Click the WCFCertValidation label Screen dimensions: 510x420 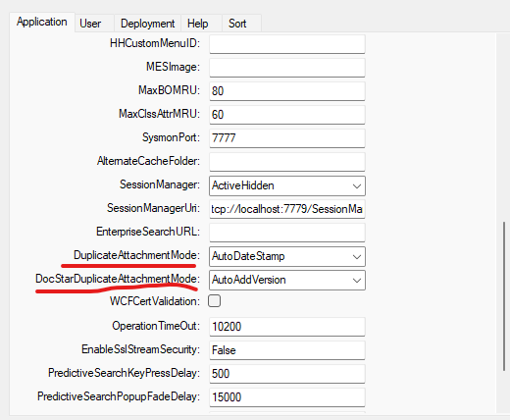tap(155, 301)
